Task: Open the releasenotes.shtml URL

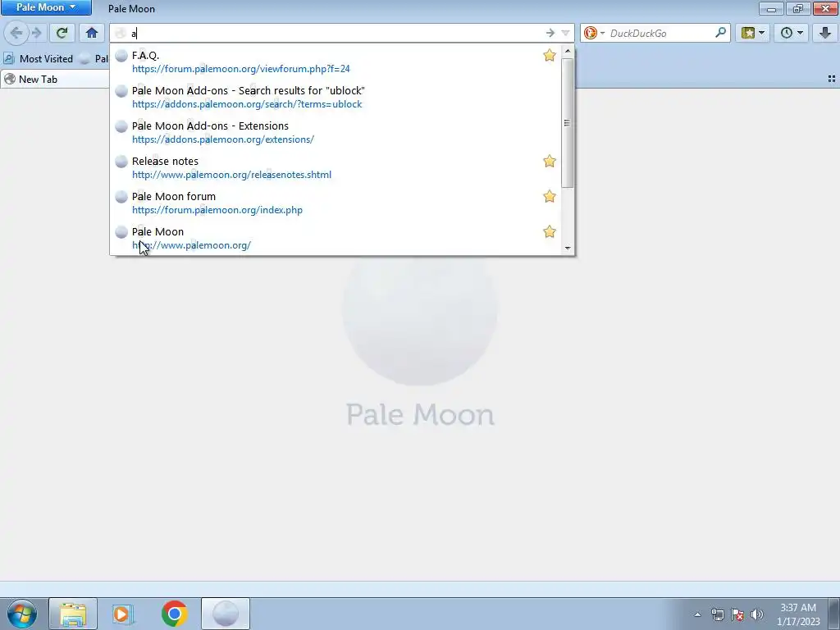Action: tap(231, 175)
